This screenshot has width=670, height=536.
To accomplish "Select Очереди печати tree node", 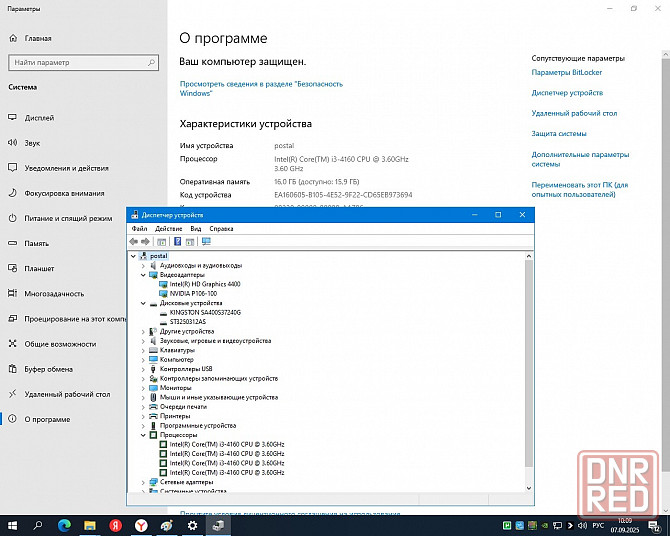I will (x=183, y=407).
